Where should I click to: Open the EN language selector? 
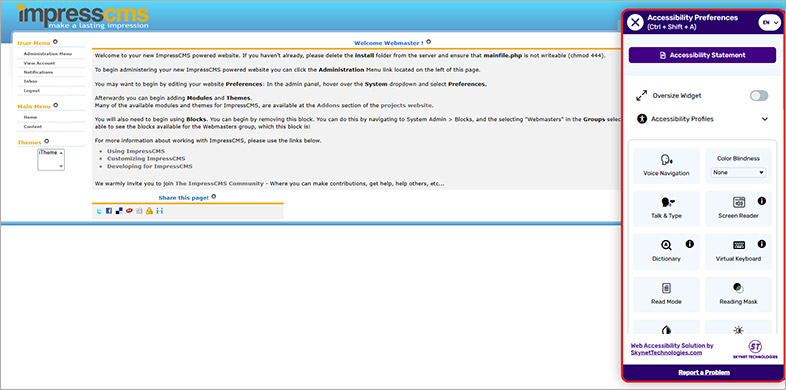769,22
